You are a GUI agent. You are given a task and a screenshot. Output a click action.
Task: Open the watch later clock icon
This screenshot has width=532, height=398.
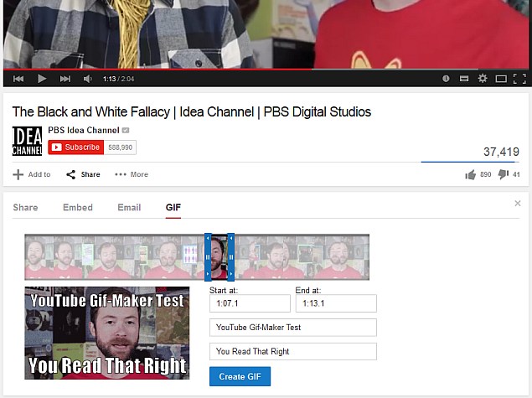click(x=446, y=79)
